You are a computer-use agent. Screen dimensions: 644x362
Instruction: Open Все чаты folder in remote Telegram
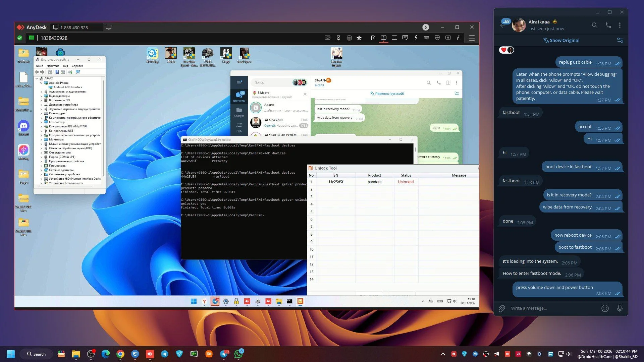coord(239,96)
